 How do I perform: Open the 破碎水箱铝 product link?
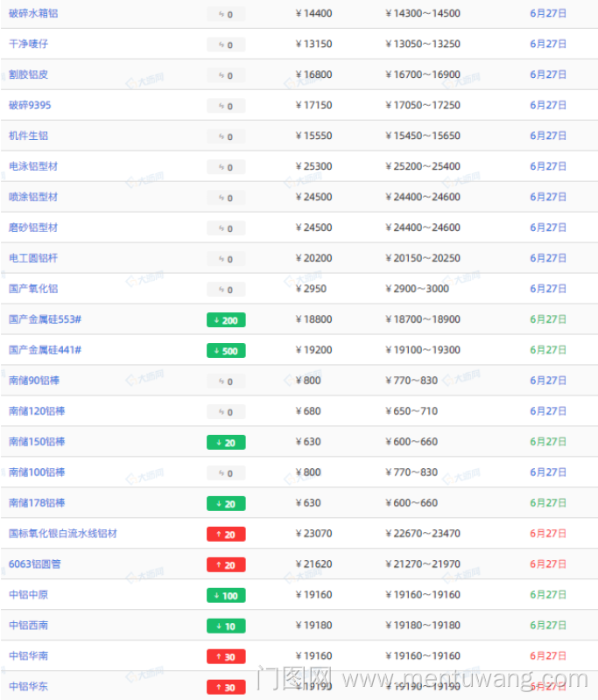pyautogui.click(x=33, y=13)
